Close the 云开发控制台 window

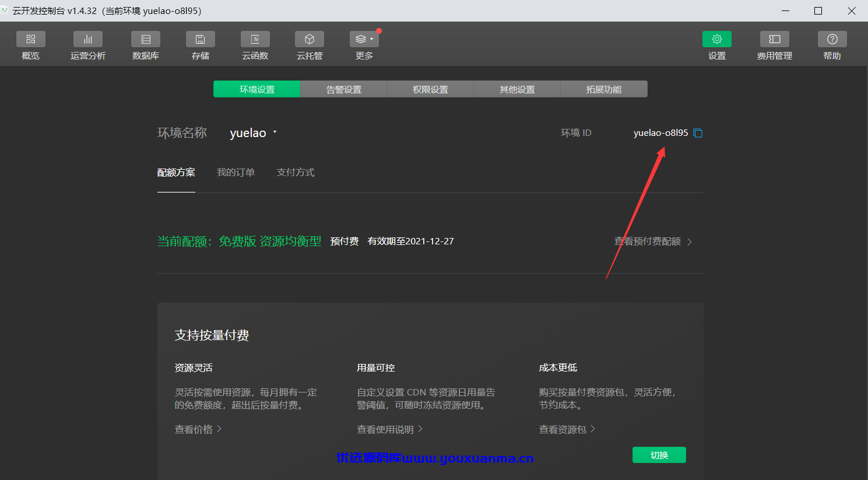[x=852, y=11]
